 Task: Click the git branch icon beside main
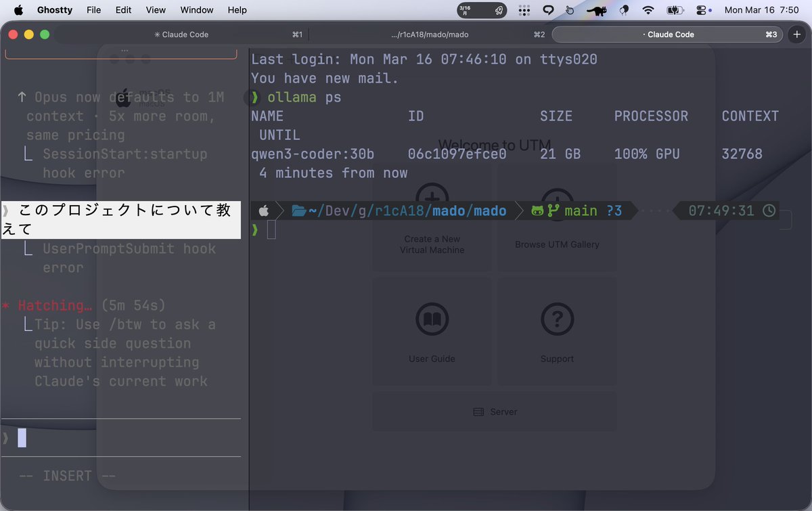(554, 211)
